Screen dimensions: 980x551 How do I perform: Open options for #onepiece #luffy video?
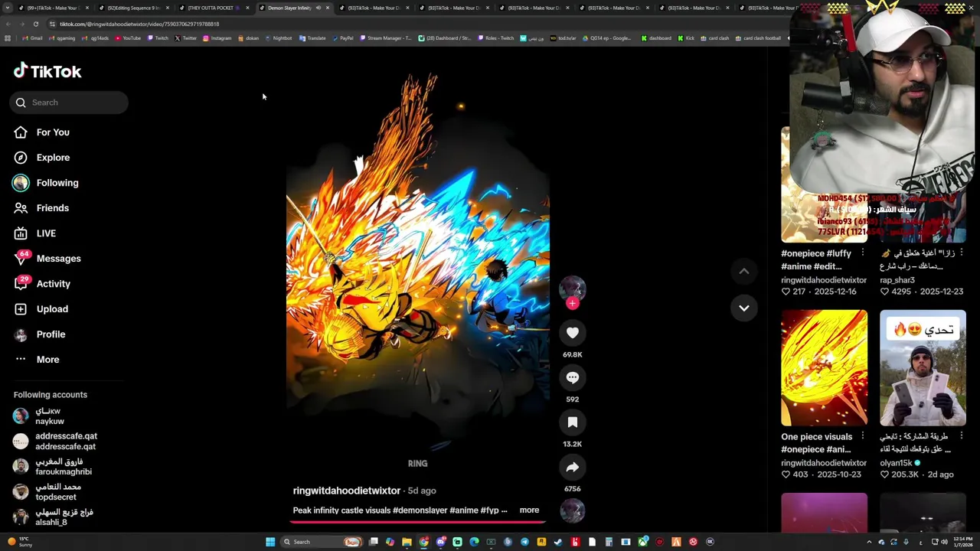863,253
